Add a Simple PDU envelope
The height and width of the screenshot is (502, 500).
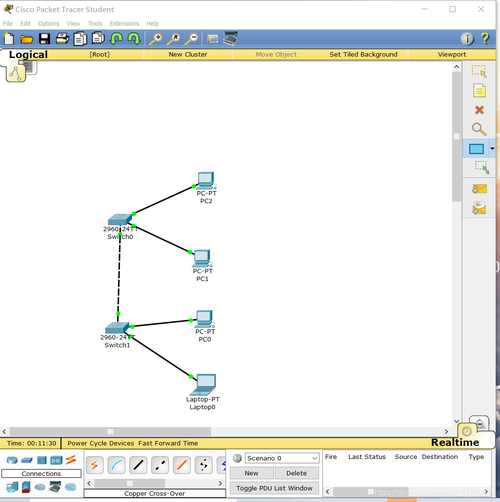tap(479, 189)
